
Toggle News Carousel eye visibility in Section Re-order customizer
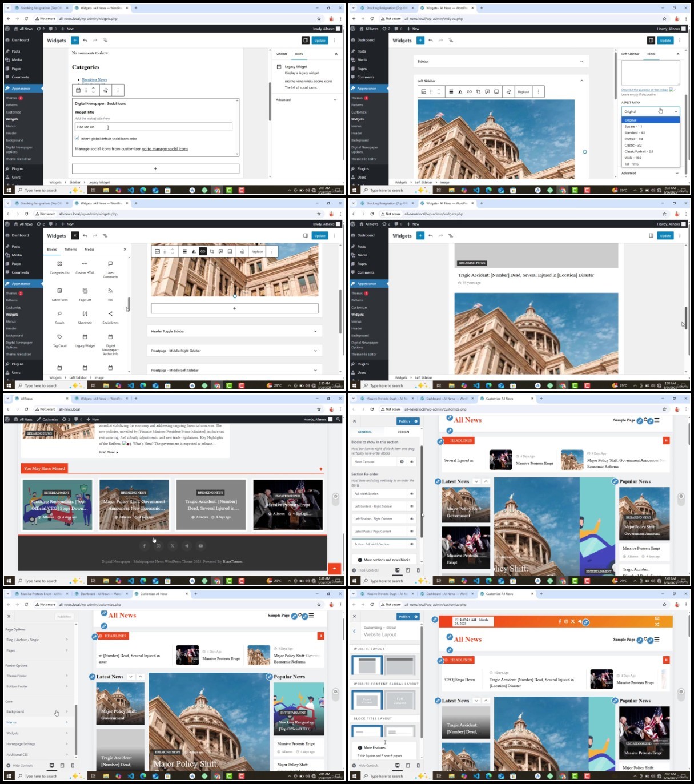click(411, 461)
